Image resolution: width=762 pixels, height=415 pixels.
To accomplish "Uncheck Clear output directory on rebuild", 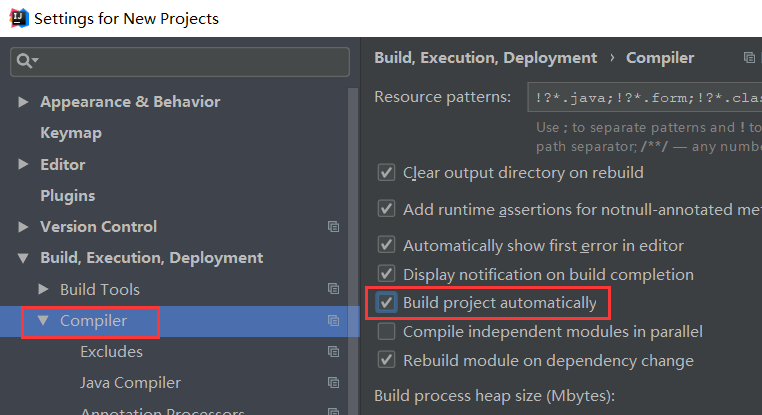I will [386, 173].
